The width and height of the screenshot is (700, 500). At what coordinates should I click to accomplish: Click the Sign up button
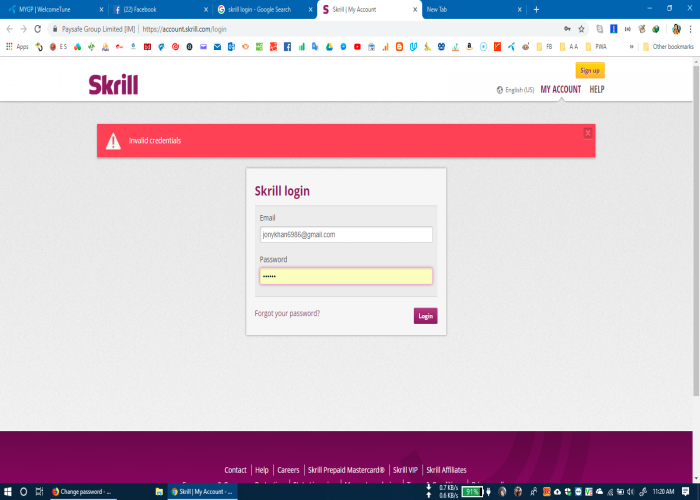(590, 71)
